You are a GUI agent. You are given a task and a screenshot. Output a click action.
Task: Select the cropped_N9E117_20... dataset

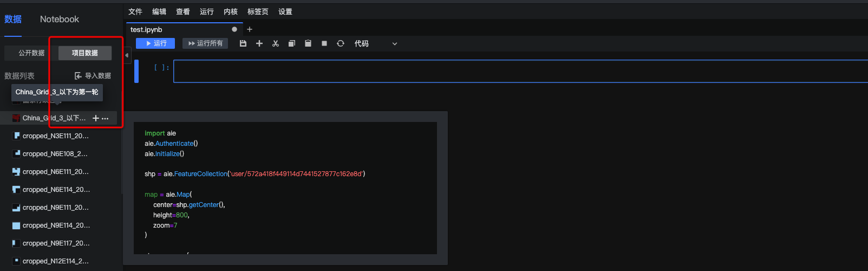(x=56, y=243)
